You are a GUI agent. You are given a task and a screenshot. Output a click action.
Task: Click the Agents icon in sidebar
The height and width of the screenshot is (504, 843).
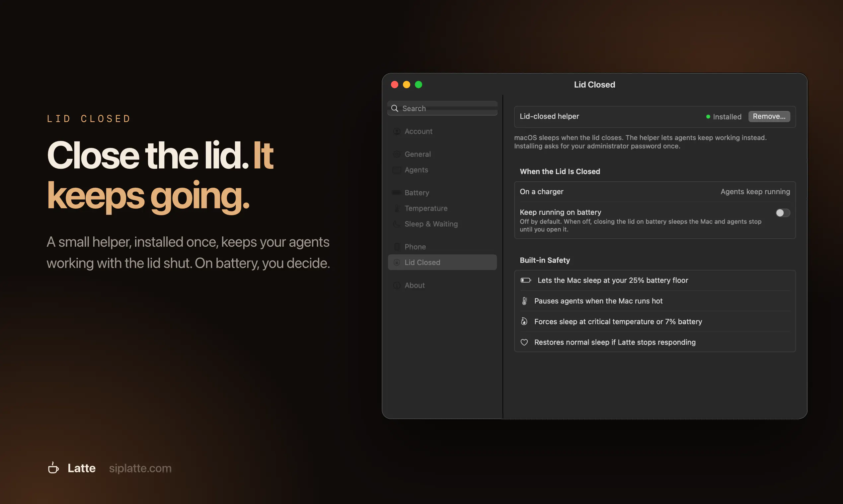397,170
